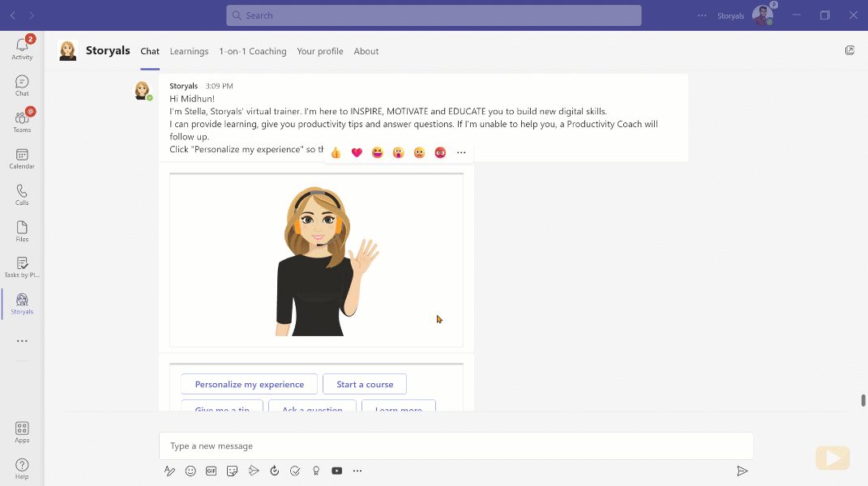The width and height of the screenshot is (868, 486).
Task: Go back using the back arrow
Action: (13, 15)
